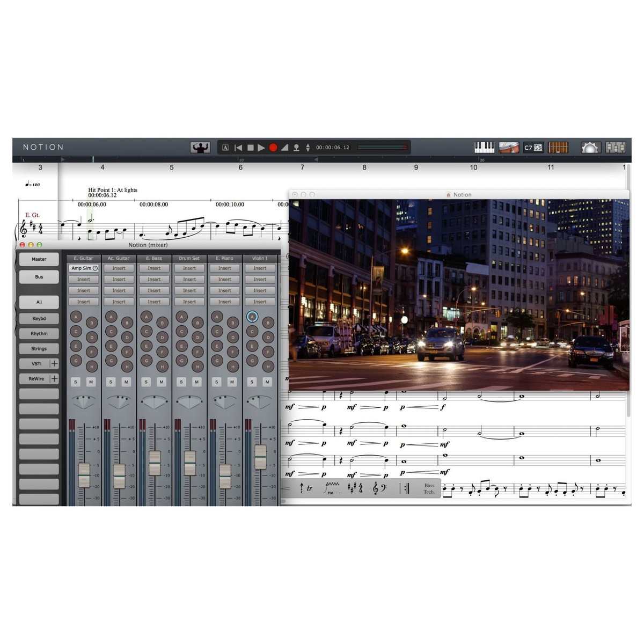644x644 pixels.
Task: Solo the Violin I channel
Action: (x=252, y=382)
